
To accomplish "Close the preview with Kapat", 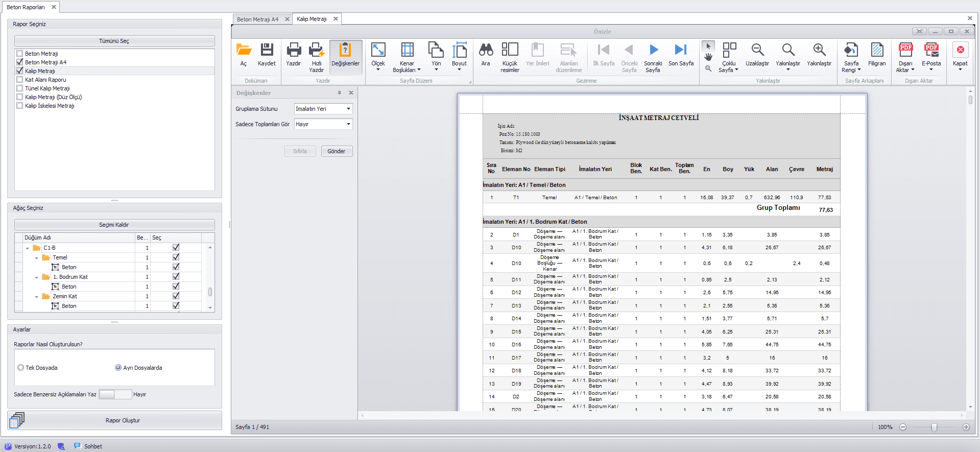I will click(960, 56).
